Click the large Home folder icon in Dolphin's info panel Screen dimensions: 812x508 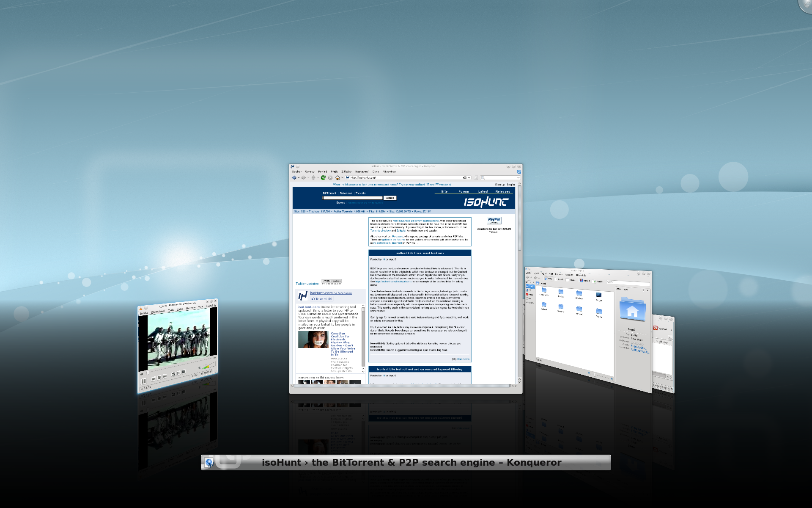coord(632,309)
